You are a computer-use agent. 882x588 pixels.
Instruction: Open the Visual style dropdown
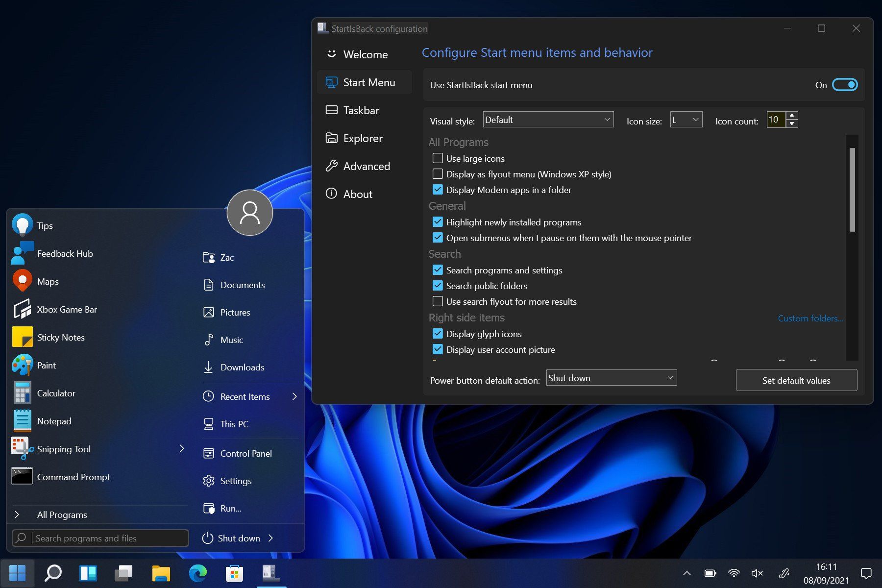click(x=548, y=120)
